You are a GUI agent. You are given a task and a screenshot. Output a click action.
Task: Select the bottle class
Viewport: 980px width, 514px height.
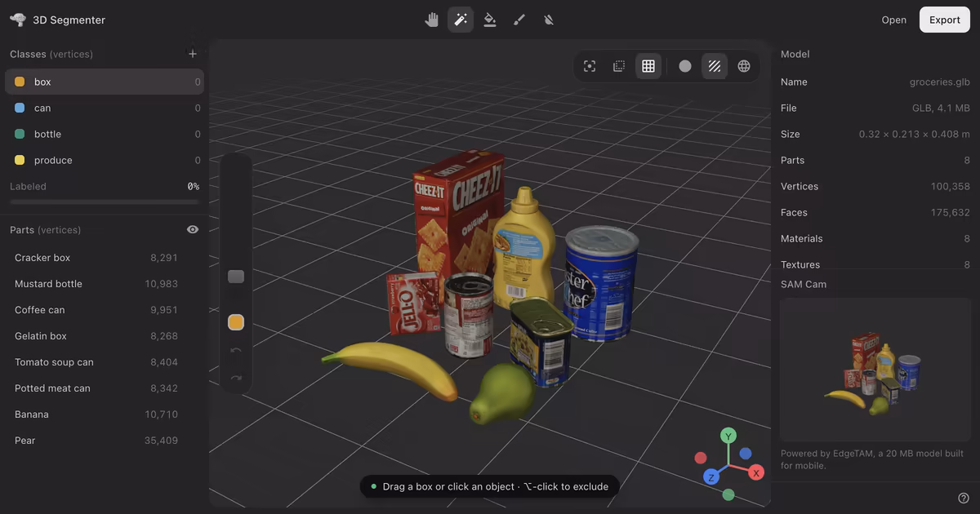pos(105,134)
